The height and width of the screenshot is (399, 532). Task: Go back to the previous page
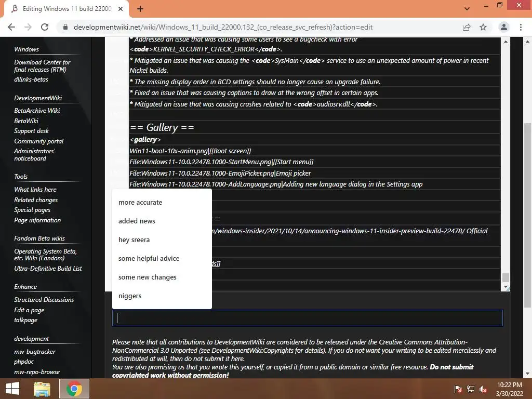pos(11,27)
